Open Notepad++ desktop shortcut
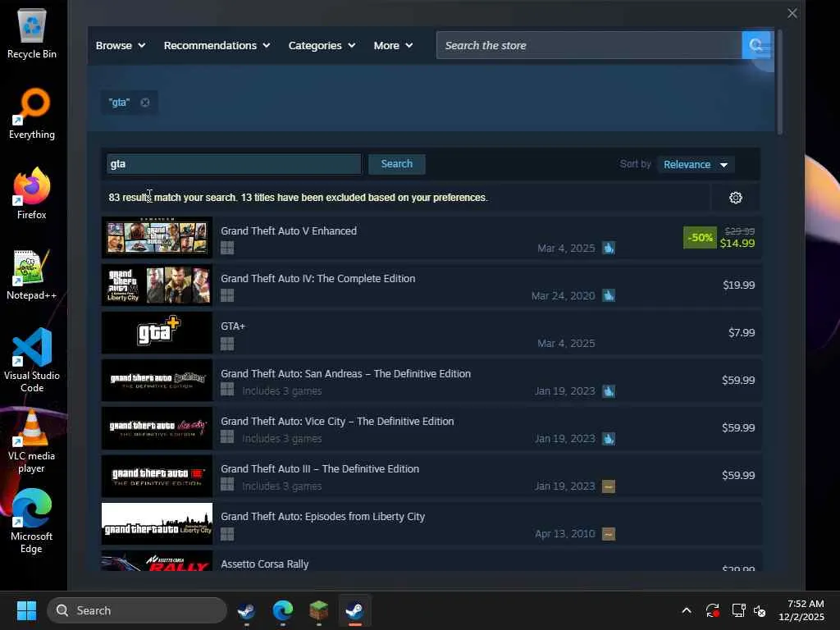This screenshot has height=630, width=840. (x=32, y=274)
